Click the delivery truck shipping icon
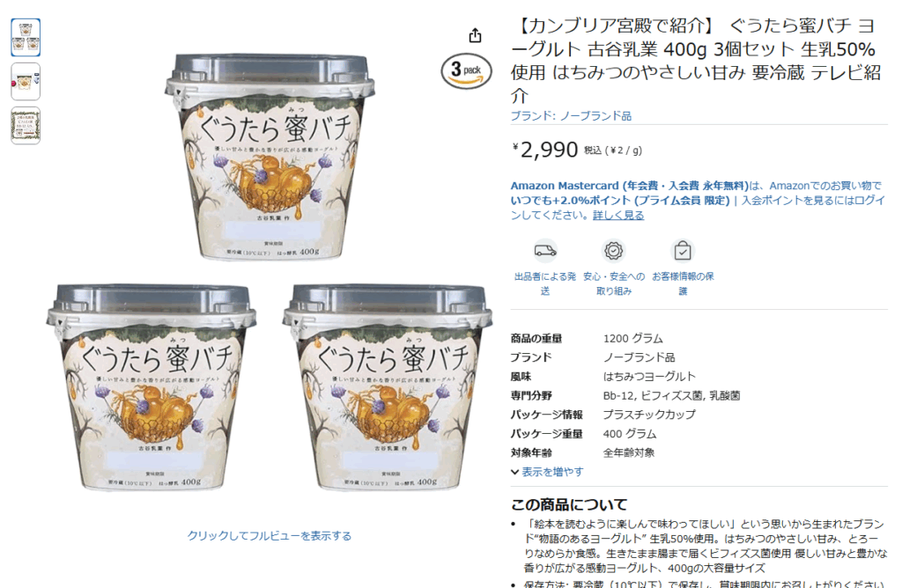Viewport: 902px width, 588px height. [545, 251]
